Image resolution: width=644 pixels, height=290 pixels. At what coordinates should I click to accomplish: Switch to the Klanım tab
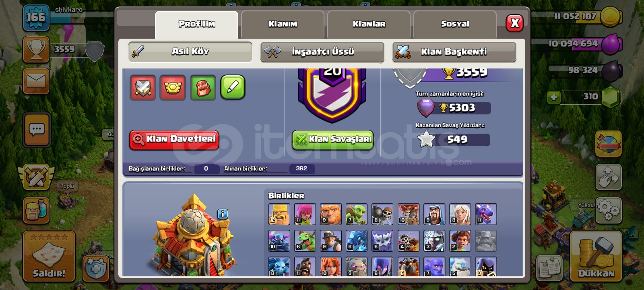[283, 24]
